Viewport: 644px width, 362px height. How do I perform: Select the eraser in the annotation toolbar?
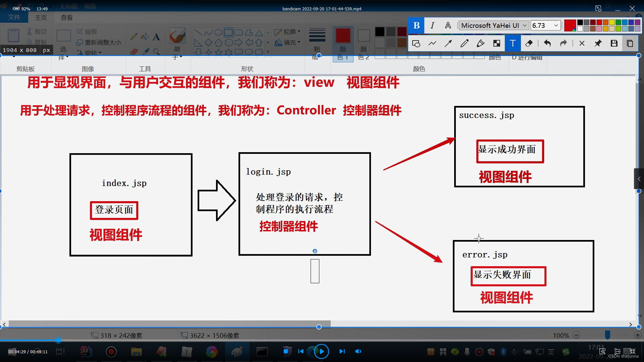pyautogui.click(x=529, y=43)
